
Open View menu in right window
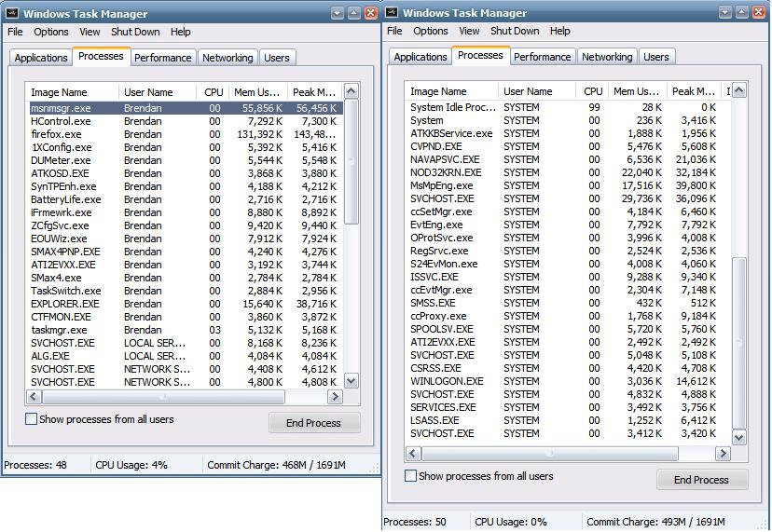pos(469,31)
